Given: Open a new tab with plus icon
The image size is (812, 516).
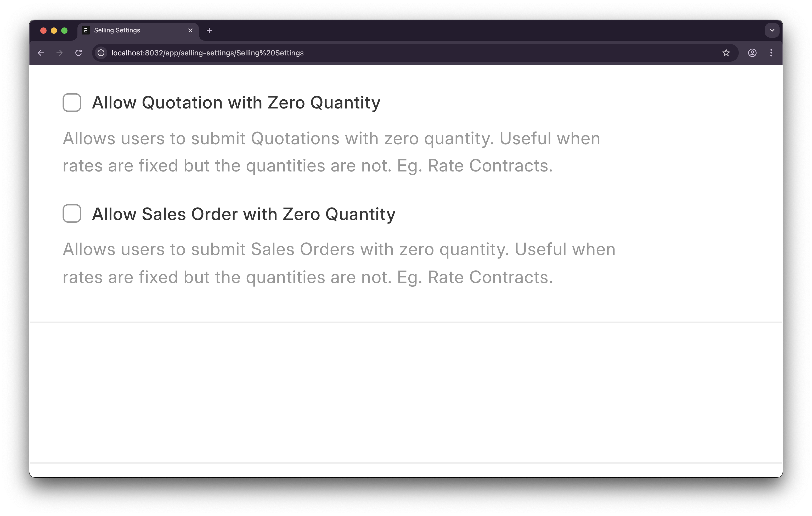Looking at the screenshot, I should 209,30.
